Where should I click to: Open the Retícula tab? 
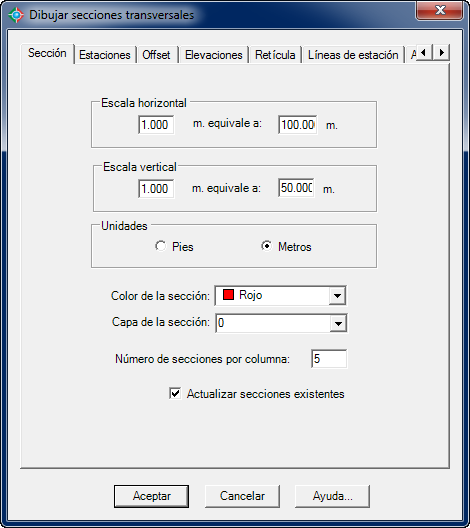275,55
